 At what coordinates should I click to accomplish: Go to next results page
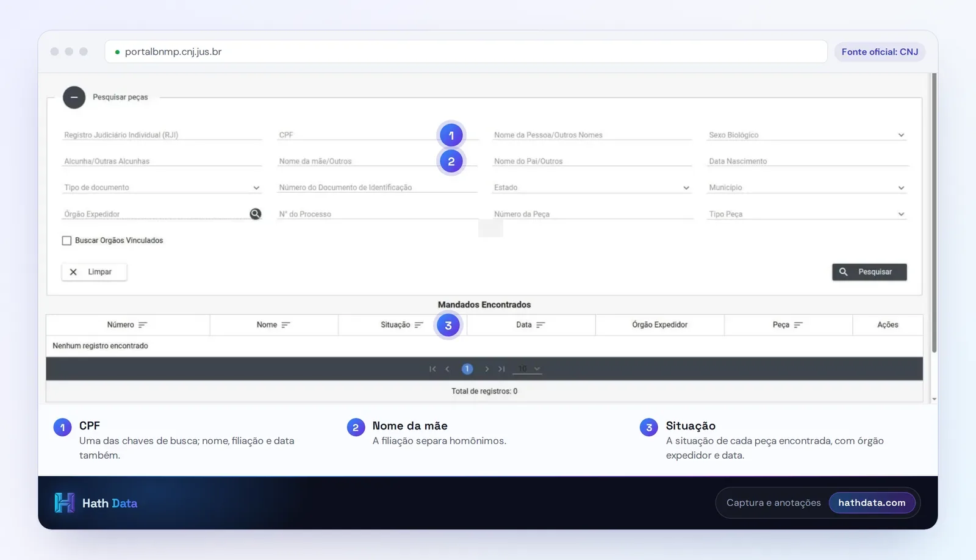[x=487, y=369]
